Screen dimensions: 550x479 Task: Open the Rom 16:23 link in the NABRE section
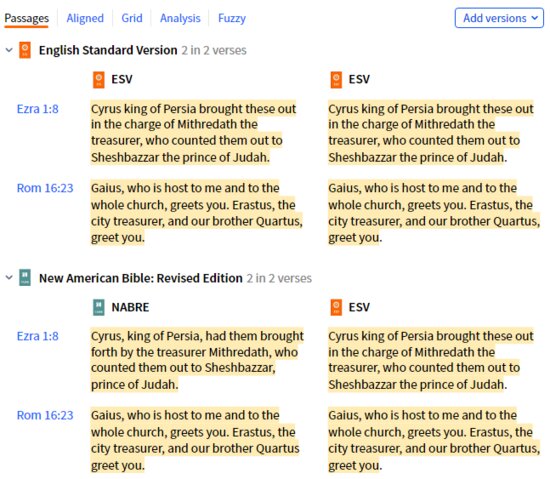pos(45,416)
